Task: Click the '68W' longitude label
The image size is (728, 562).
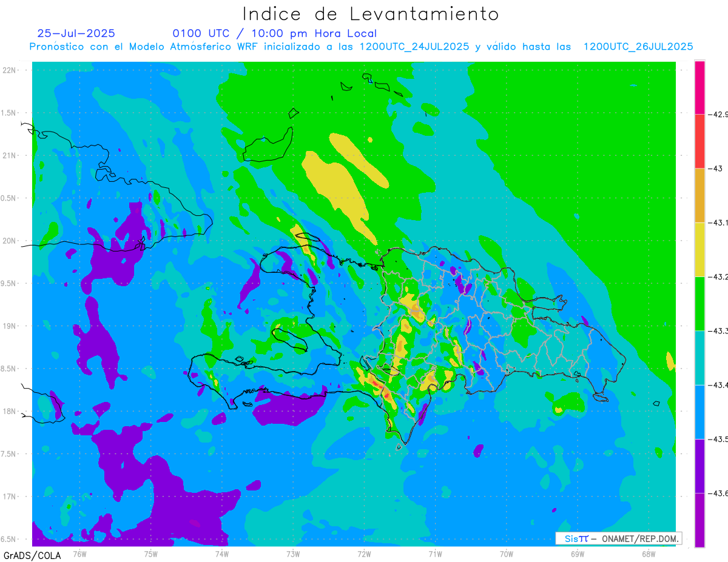Action: pos(648,554)
